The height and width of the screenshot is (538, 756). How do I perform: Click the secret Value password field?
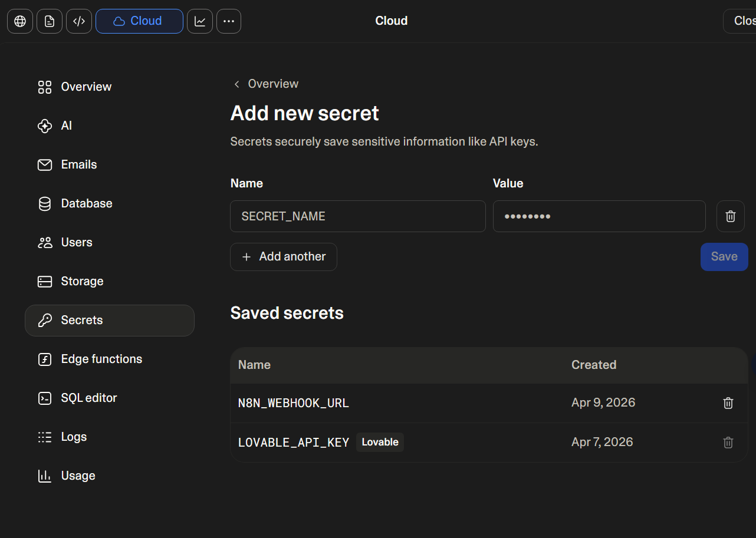599,216
